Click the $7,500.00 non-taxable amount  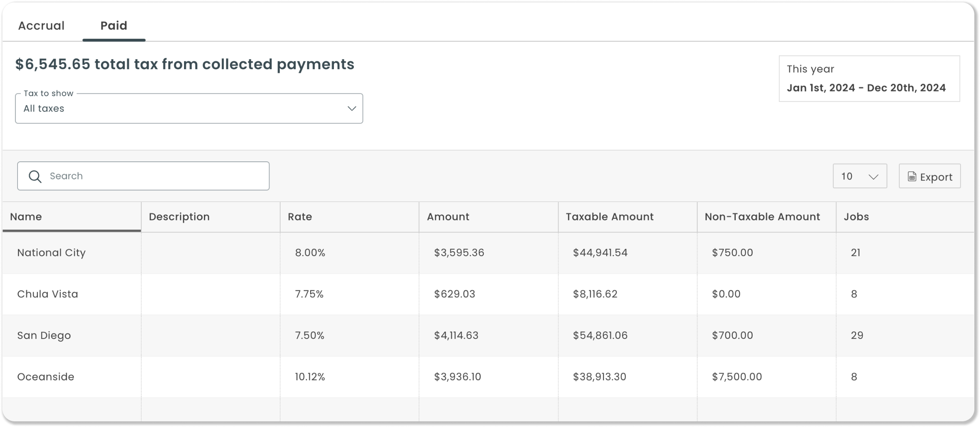tap(737, 376)
